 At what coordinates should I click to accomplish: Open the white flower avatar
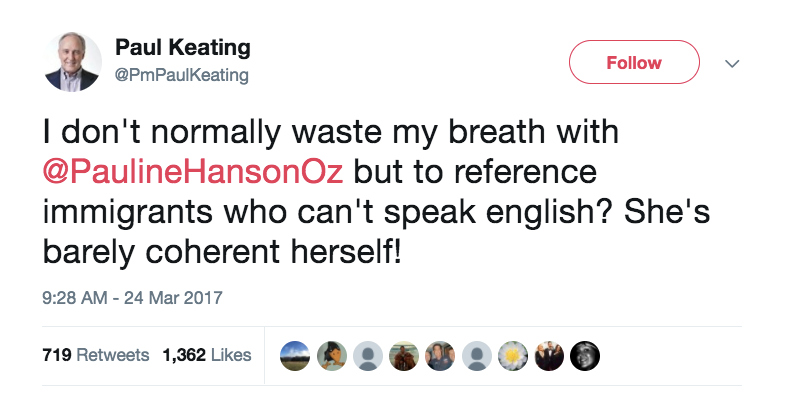(512, 356)
